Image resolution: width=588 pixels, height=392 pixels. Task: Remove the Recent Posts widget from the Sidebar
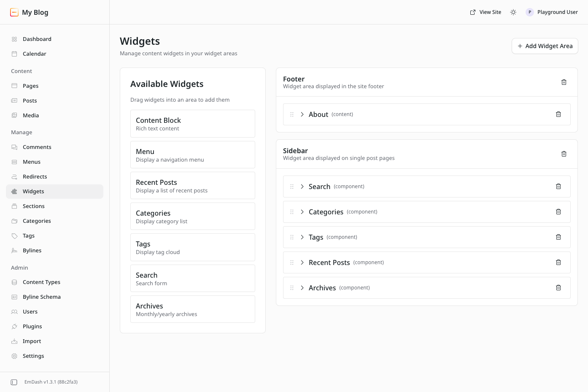point(558,262)
